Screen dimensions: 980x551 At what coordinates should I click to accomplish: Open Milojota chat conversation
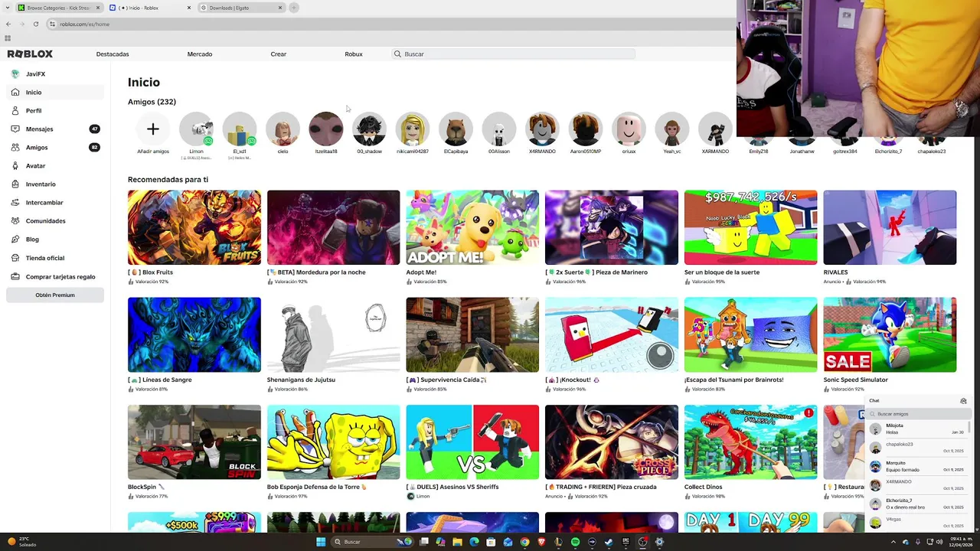point(917,429)
